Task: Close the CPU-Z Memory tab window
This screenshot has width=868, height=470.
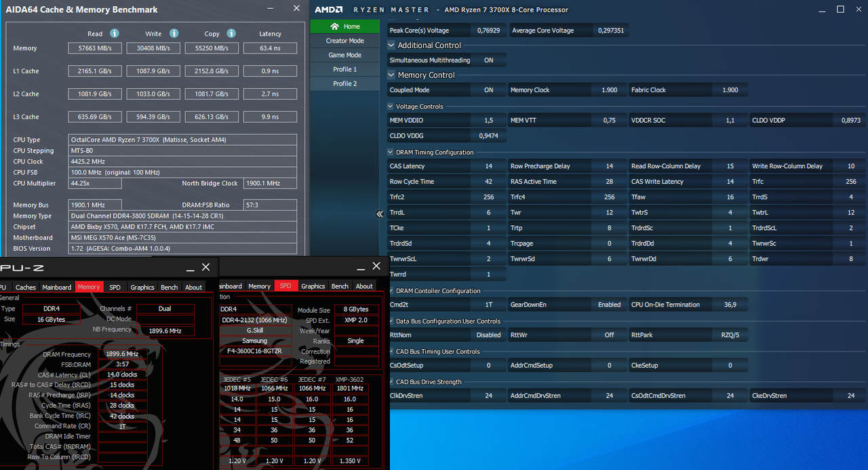Action: [205, 267]
